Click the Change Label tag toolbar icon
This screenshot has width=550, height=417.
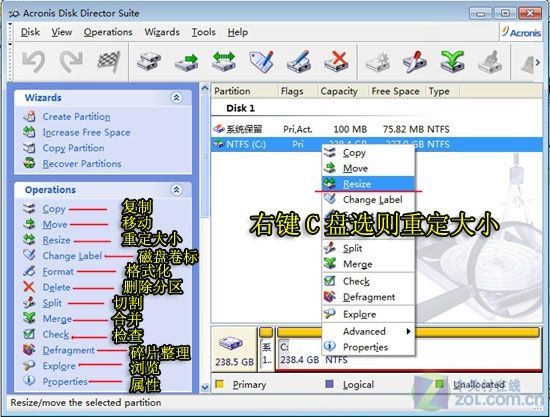point(262,62)
